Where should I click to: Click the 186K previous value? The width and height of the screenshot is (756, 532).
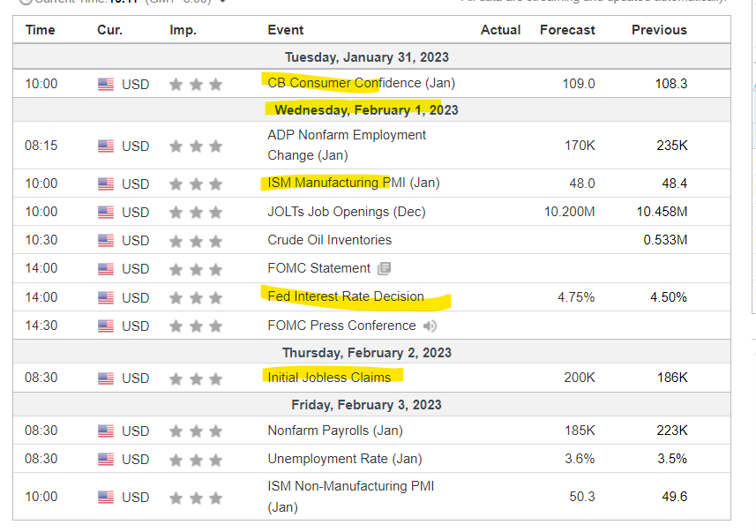coord(672,378)
